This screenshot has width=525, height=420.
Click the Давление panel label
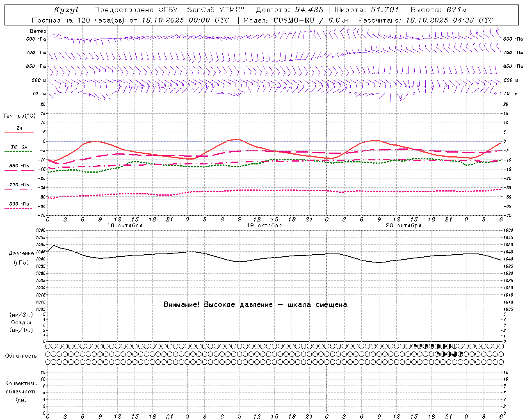21,253
